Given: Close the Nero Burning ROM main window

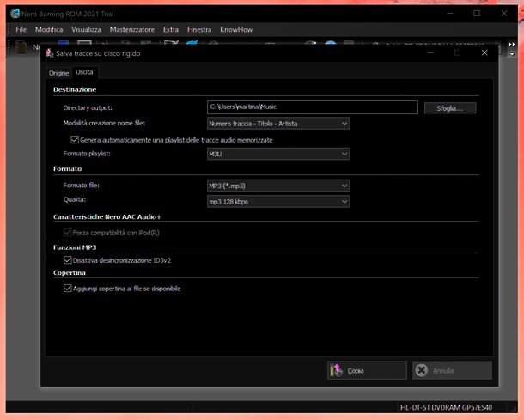Looking at the screenshot, I should 503,14.
